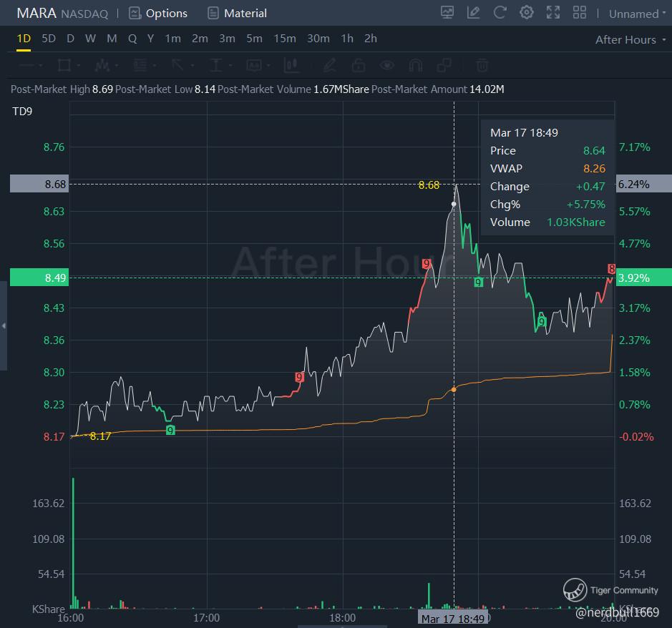The width and height of the screenshot is (672, 628).
Task: Open the After Hours session dropdown
Action: tap(631, 39)
